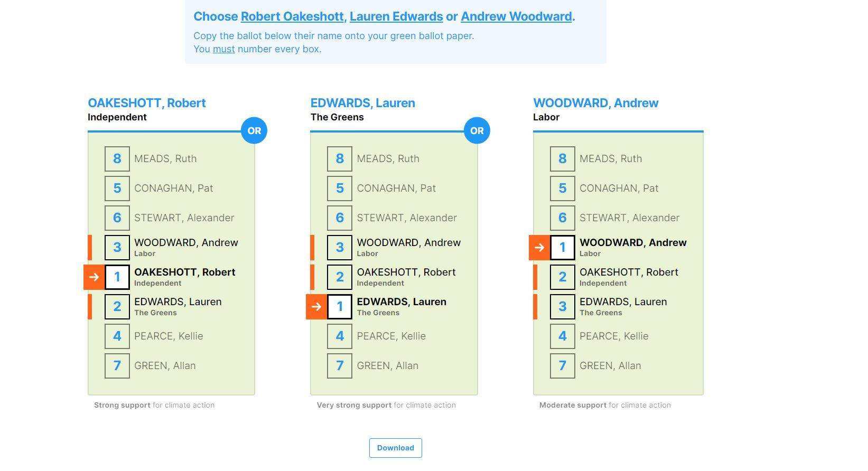
Task: Click the OR badge after Oakeshott ballot
Action: pos(254,130)
